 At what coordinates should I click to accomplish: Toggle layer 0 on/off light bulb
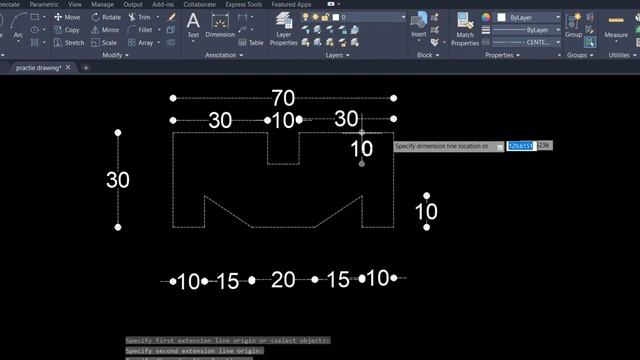pyautogui.click(x=305, y=17)
